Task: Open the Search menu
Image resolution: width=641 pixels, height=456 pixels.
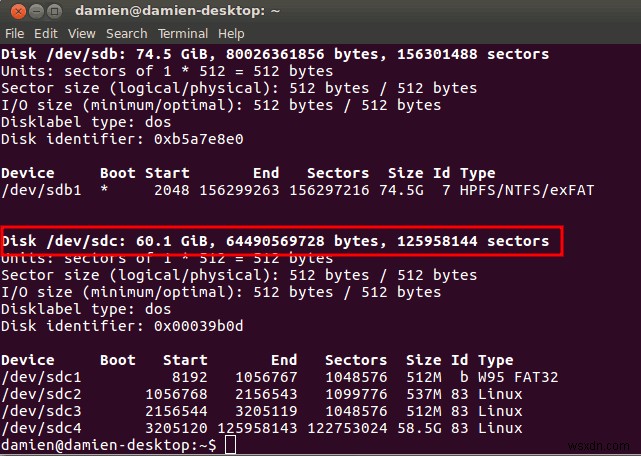Action: (124, 34)
